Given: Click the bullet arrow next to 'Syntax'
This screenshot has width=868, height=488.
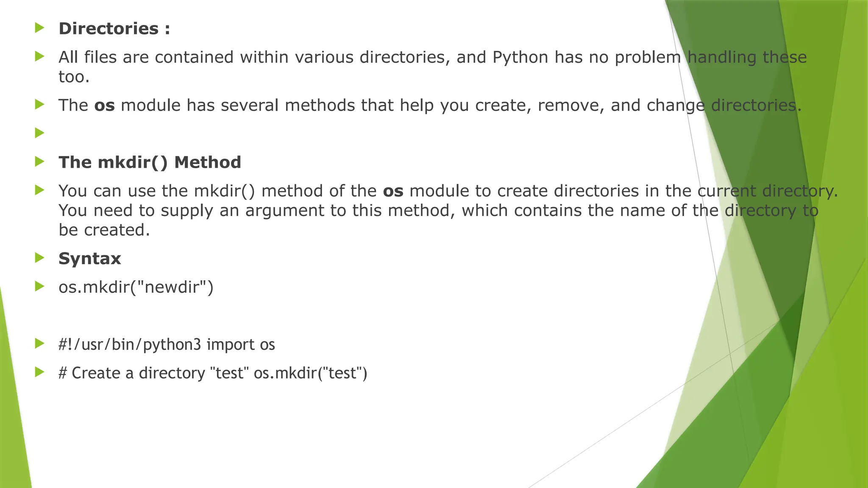Looking at the screenshot, I should pyautogui.click(x=39, y=258).
